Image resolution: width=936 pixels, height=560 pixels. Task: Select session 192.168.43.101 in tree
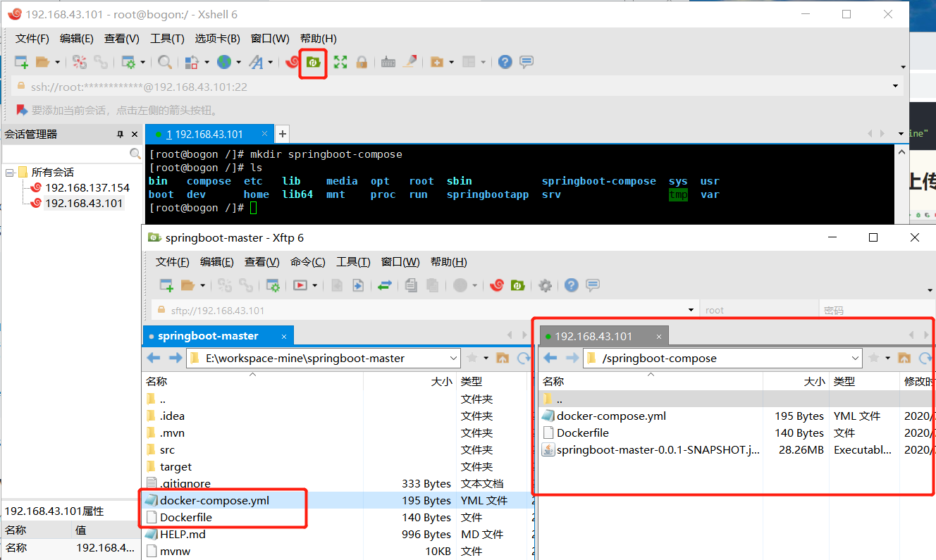click(84, 204)
